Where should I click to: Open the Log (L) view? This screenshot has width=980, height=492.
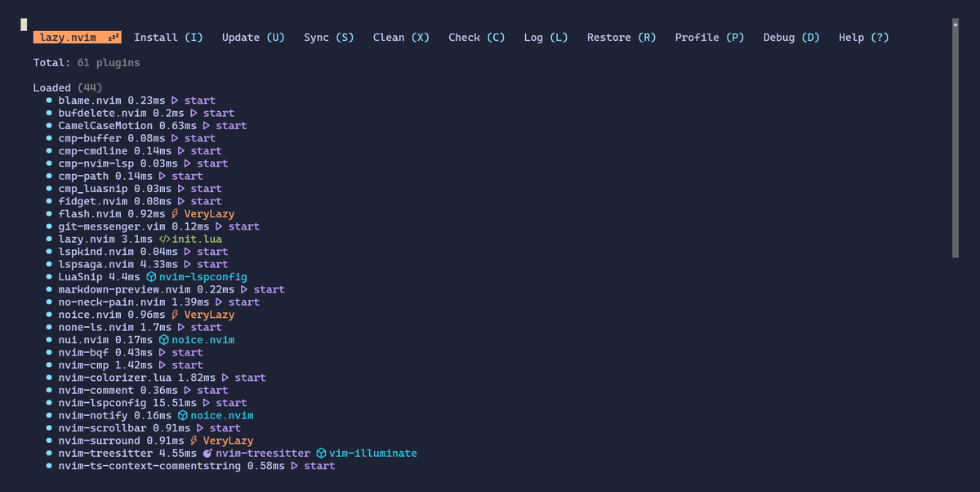(x=546, y=38)
